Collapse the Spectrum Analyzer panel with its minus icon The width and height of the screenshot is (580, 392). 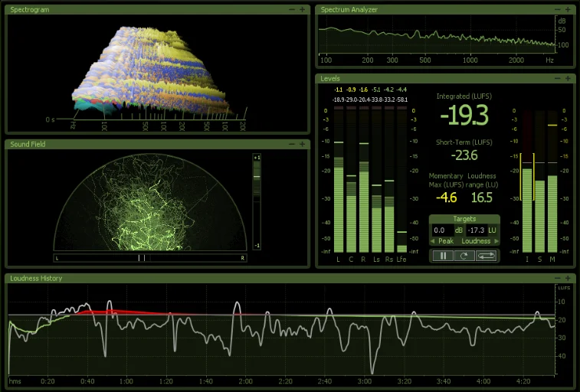(558, 10)
